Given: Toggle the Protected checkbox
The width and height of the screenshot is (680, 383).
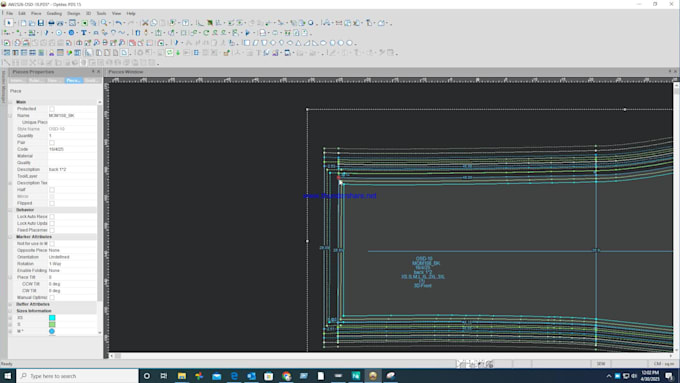Looking at the screenshot, I should 52,109.
